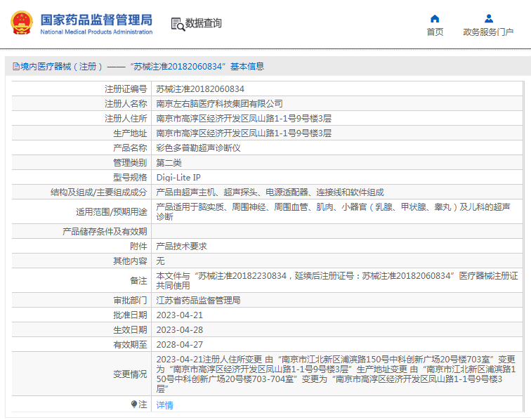Click the 管理类别 row label
The image size is (531, 420).
click(130, 163)
